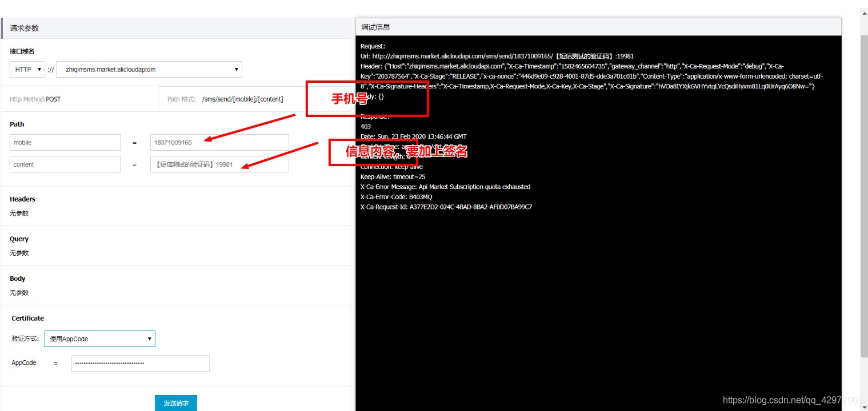Click the X-Ca-Error-Code: B403MQ line
The width and height of the screenshot is (868, 411).
397,197
